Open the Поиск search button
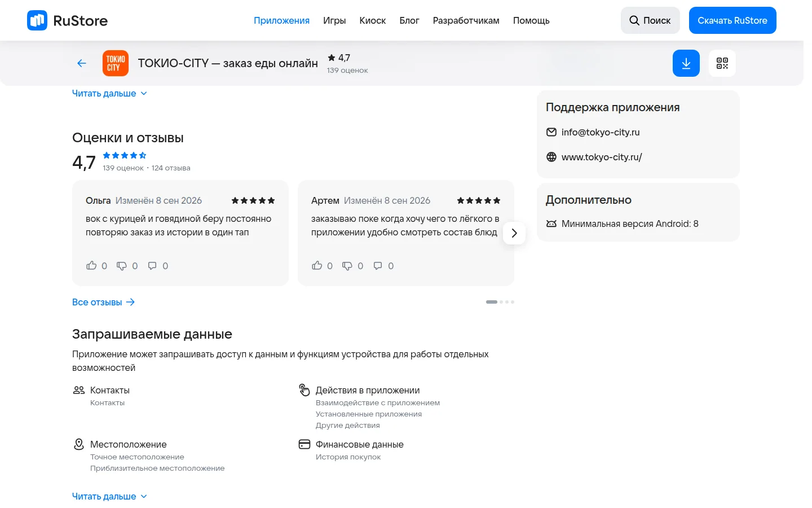 point(650,20)
